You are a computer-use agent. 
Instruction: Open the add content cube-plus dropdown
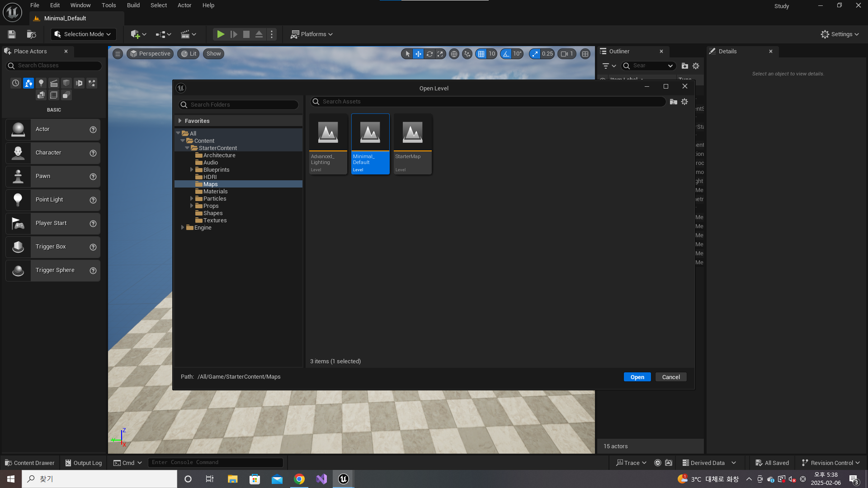138,34
